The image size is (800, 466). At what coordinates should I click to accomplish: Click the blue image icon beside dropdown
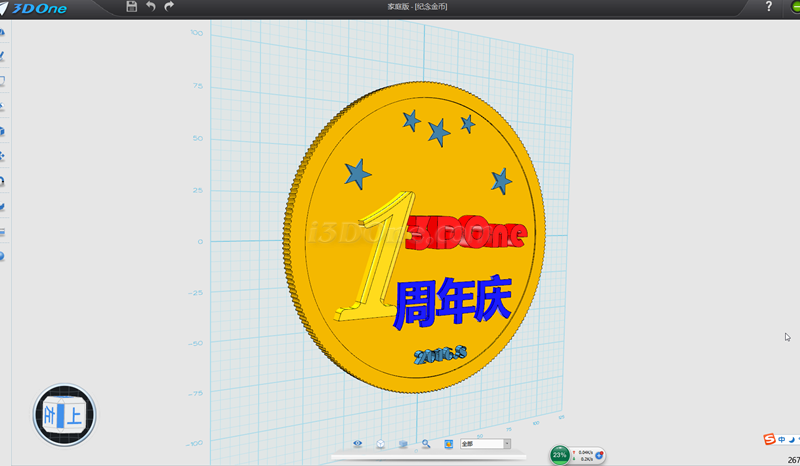pyautogui.click(x=448, y=444)
